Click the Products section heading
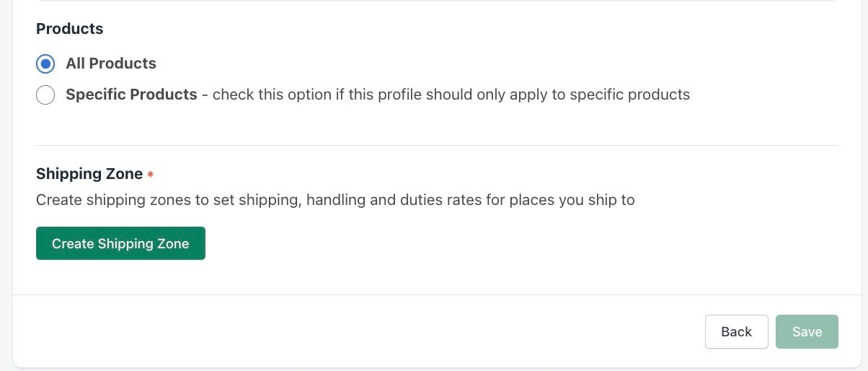 click(70, 29)
